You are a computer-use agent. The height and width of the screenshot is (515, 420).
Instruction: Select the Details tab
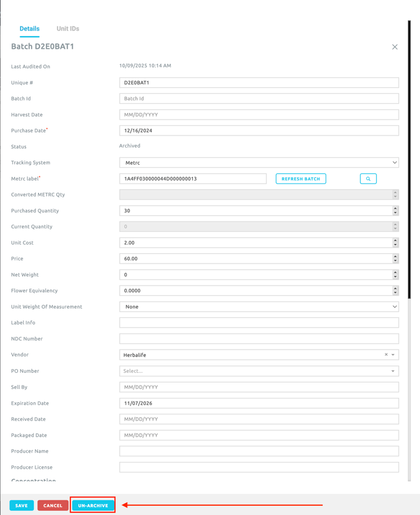tap(29, 29)
